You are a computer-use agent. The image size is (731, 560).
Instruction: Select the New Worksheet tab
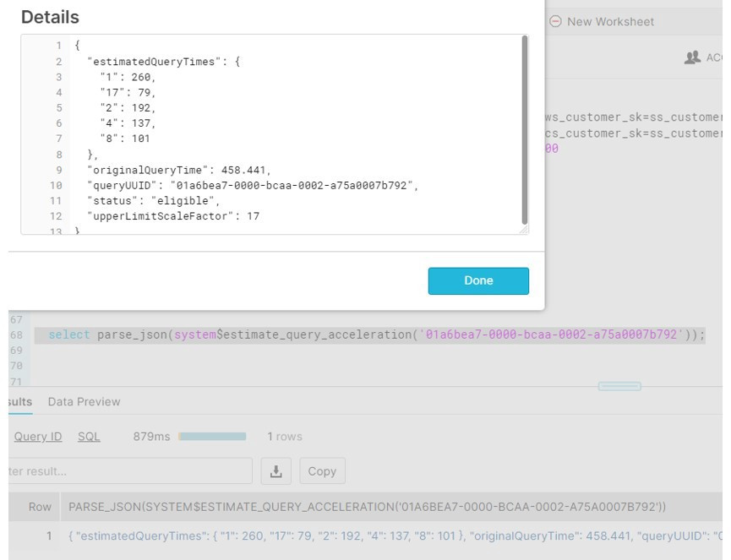[x=610, y=21]
